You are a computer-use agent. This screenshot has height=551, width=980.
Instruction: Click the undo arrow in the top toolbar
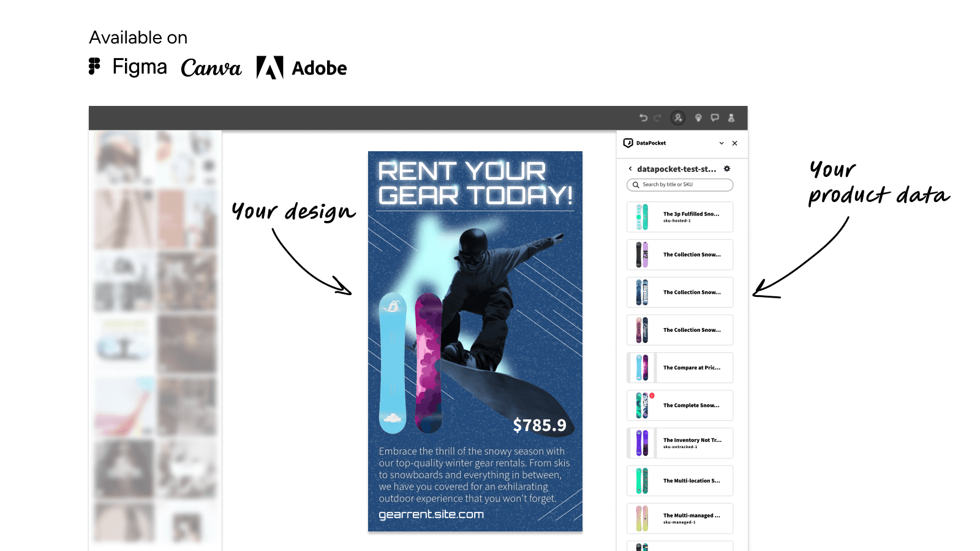pyautogui.click(x=643, y=118)
